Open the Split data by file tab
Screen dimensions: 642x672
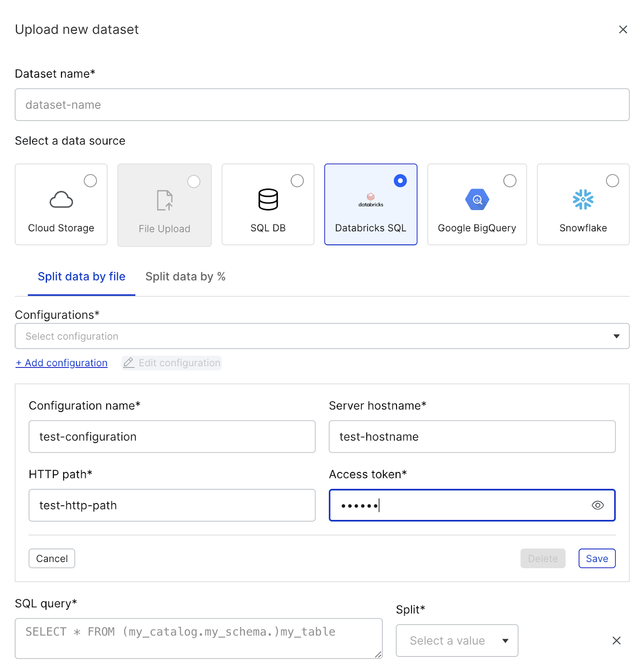coord(82,276)
